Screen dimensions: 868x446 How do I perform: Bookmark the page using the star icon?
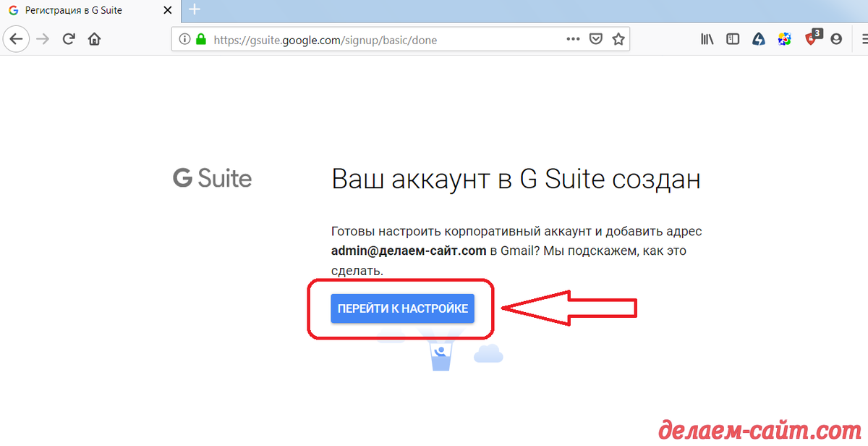[x=618, y=38]
